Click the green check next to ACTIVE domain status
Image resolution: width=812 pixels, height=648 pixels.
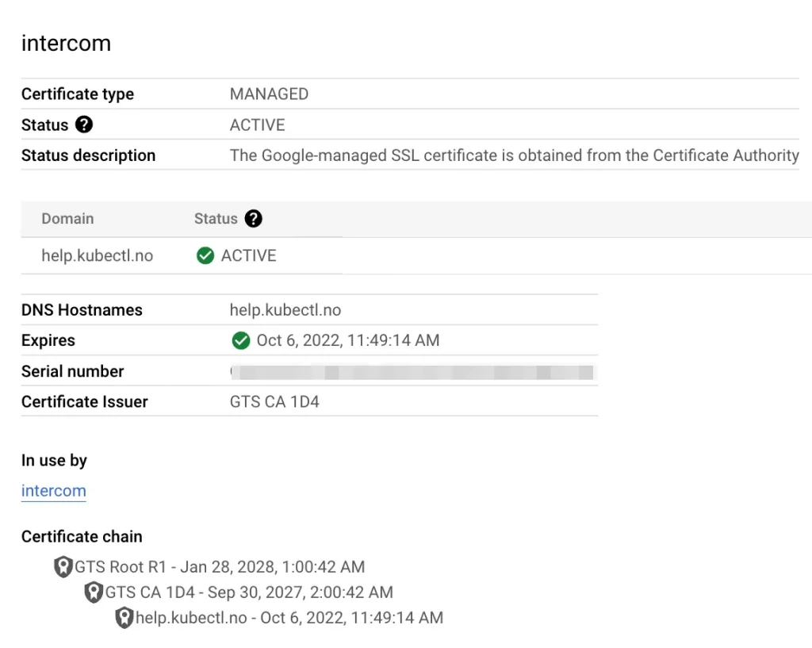pos(205,255)
